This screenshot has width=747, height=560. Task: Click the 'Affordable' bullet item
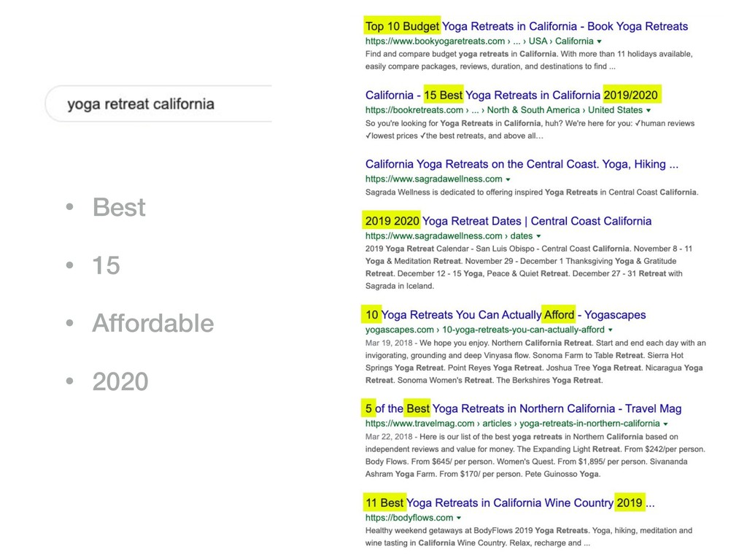[x=153, y=323]
